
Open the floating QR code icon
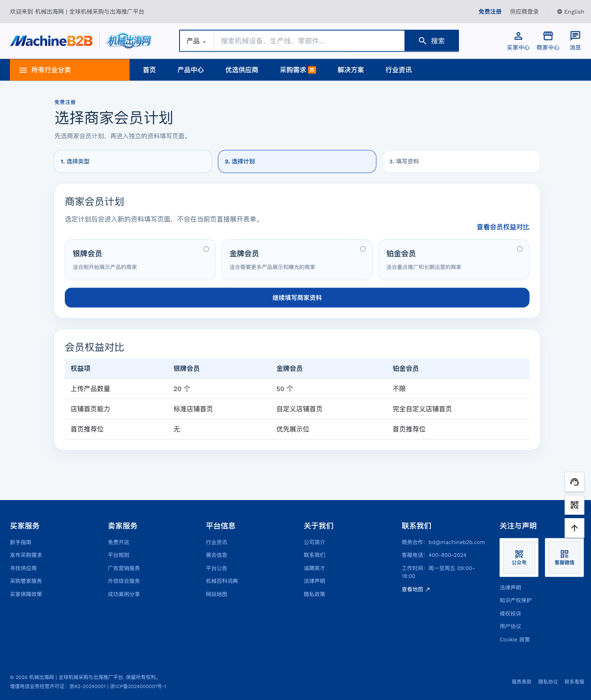(x=574, y=505)
